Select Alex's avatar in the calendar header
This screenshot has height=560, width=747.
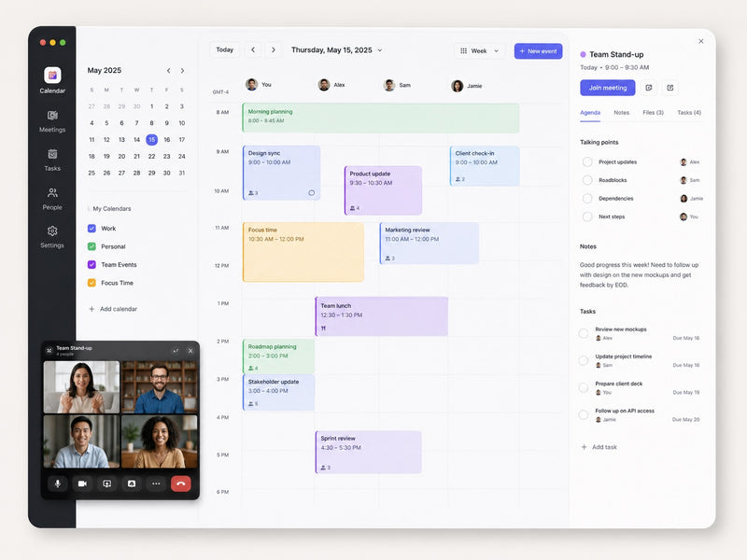tap(324, 85)
